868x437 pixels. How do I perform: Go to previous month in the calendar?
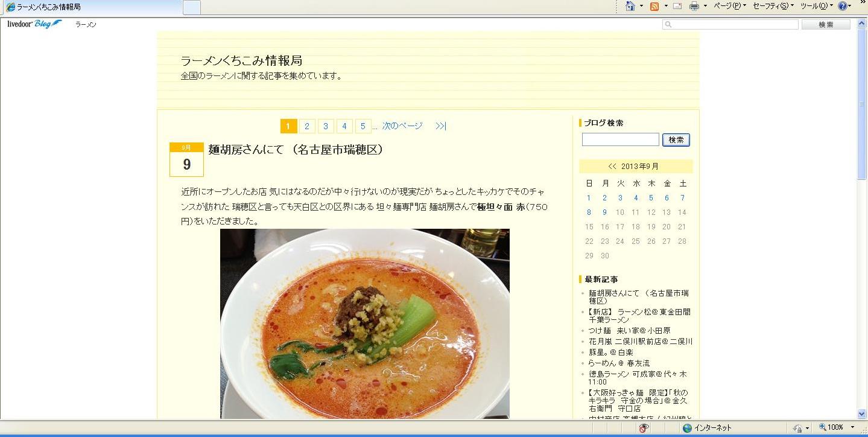click(612, 167)
